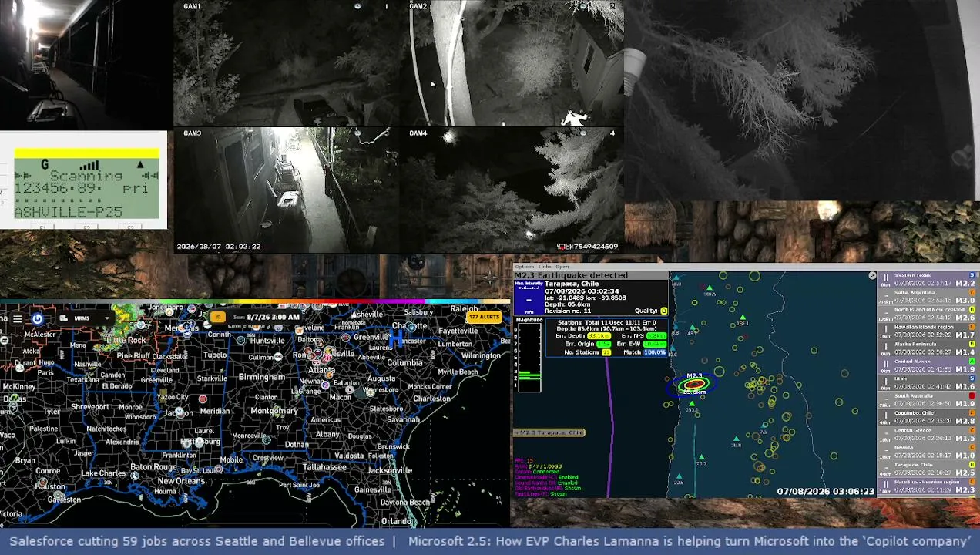Click the earthquake map clock 07/08/2026 03:06:23

825,491
